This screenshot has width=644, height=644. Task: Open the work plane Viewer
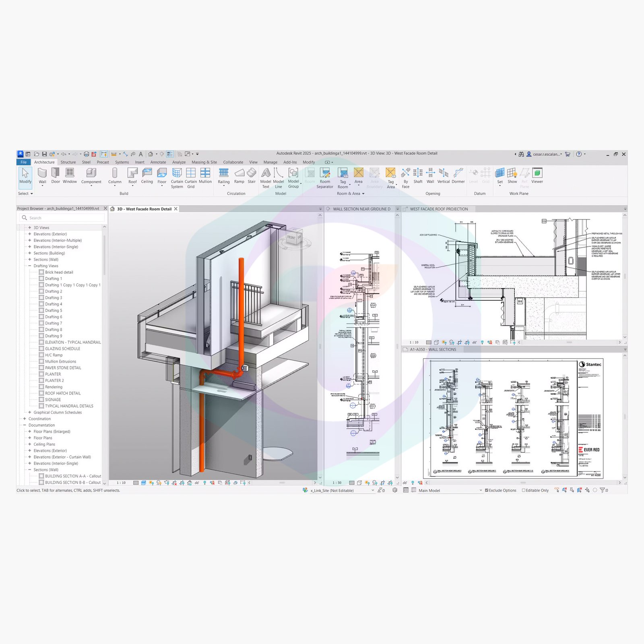(x=537, y=176)
